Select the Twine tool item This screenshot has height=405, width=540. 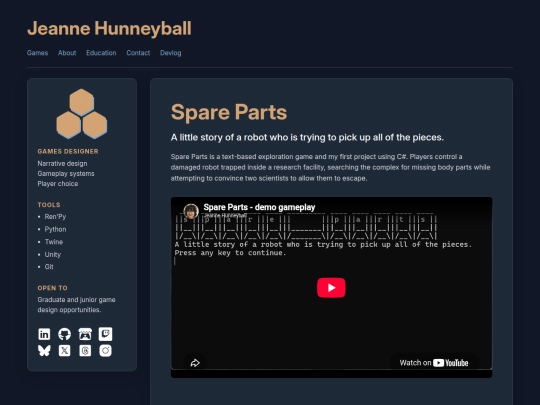(x=54, y=242)
